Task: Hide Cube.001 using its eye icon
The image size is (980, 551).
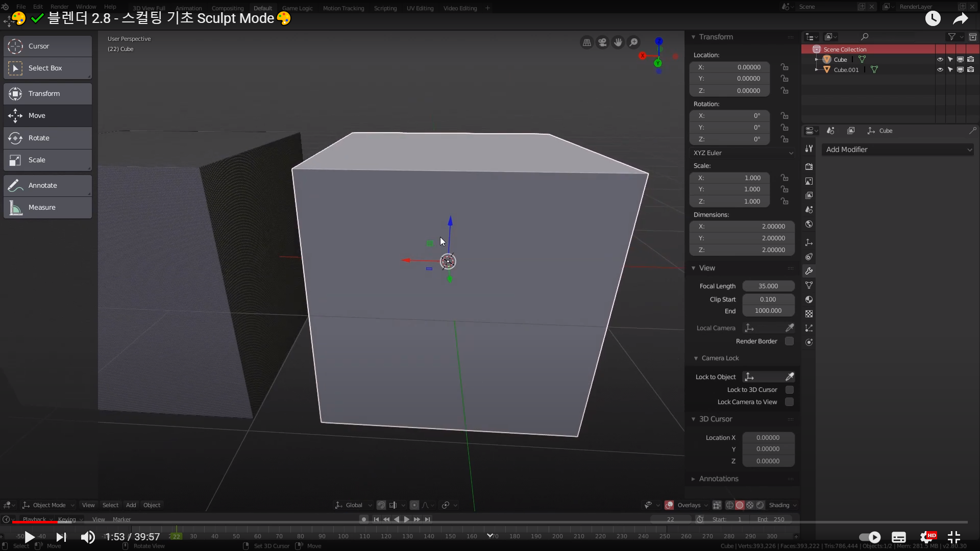Action: coord(940,70)
